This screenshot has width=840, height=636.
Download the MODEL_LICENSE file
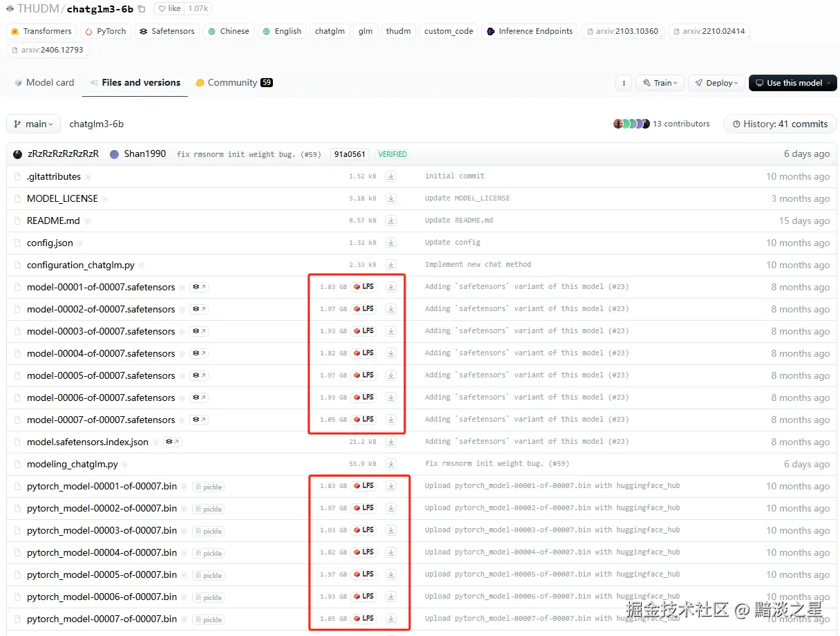[x=391, y=198]
